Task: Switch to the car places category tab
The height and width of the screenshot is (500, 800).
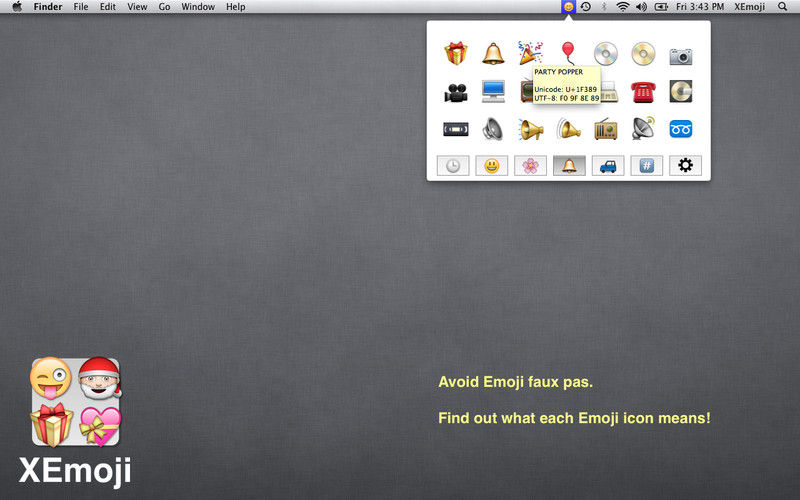Action: pyautogui.click(x=607, y=166)
